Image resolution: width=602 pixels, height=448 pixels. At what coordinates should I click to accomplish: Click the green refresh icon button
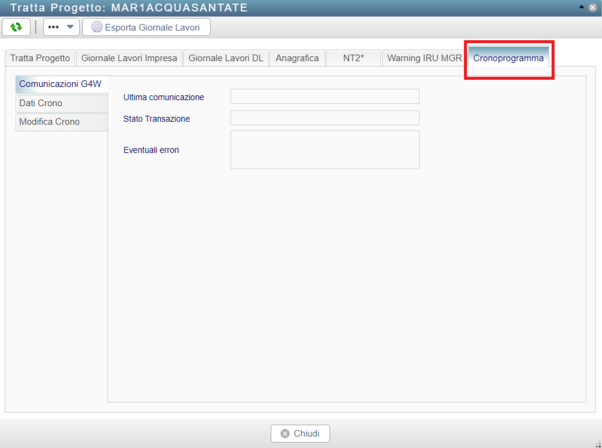(x=17, y=27)
